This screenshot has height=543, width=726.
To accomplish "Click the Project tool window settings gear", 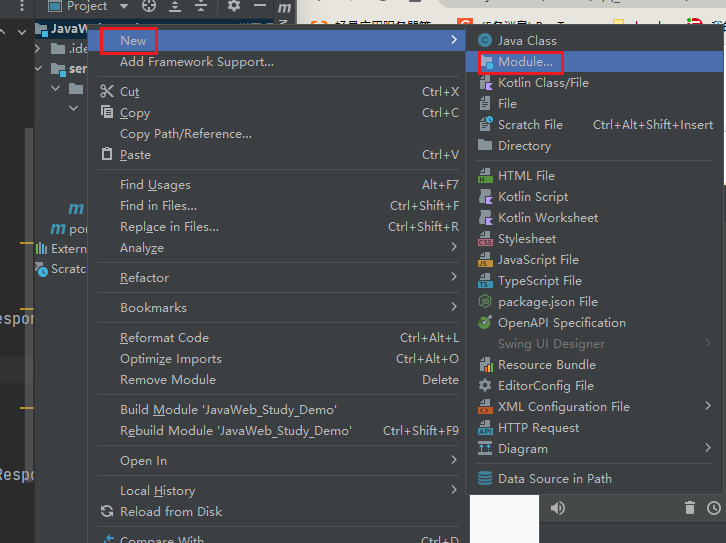I will click(234, 6).
